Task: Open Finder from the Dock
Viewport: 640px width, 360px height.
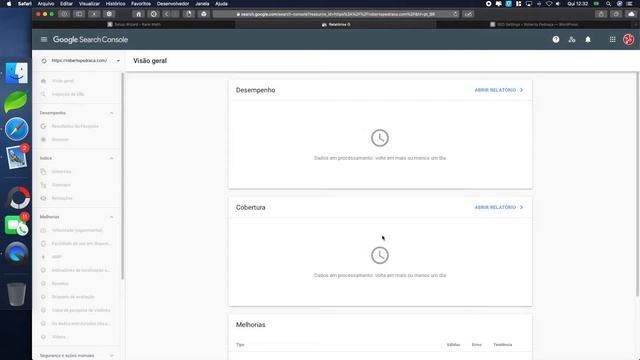Action: tap(16, 73)
